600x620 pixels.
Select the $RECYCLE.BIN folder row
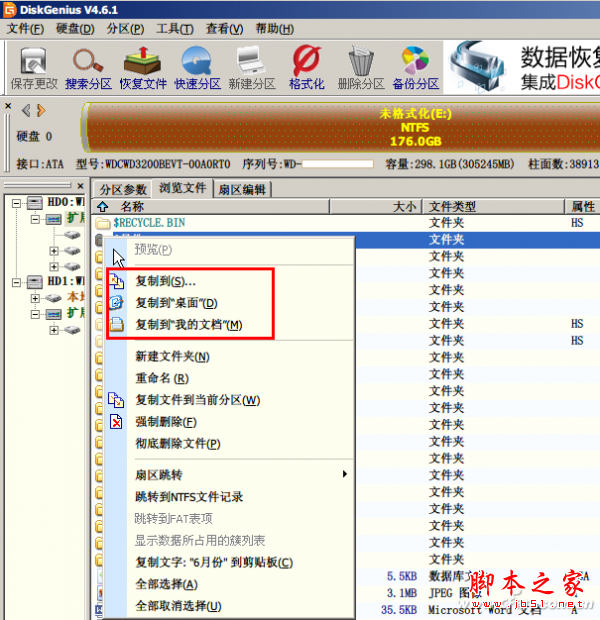347,223
